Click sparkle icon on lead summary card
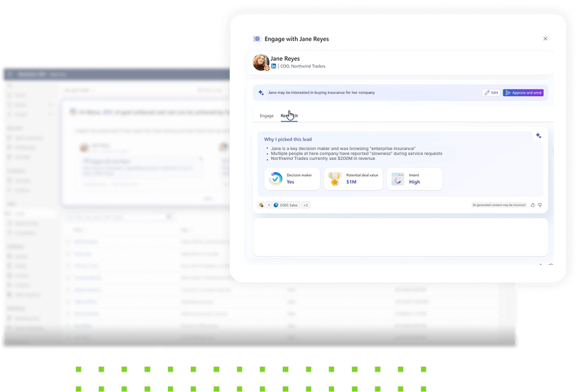581x392 pixels. point(538,136)
